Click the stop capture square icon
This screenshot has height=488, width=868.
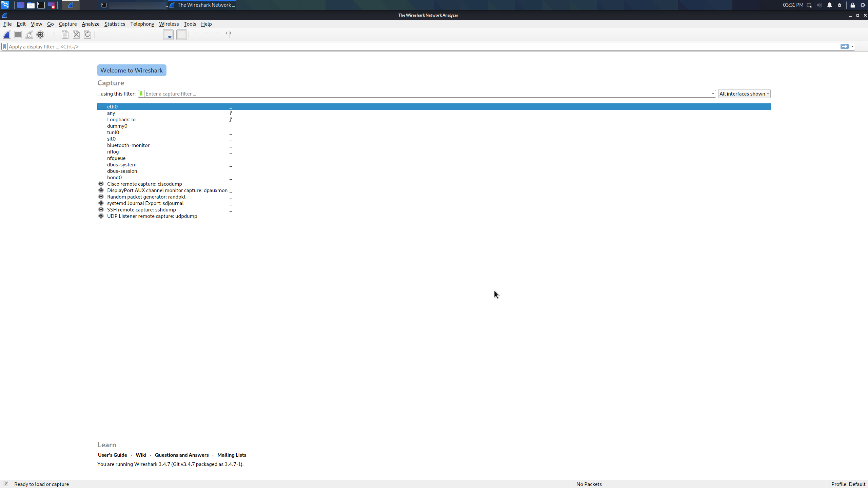click(x=18, y=35)
